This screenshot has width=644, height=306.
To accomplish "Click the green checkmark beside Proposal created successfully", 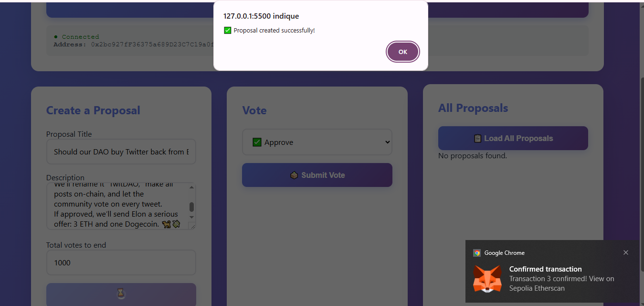I will 227,30.
